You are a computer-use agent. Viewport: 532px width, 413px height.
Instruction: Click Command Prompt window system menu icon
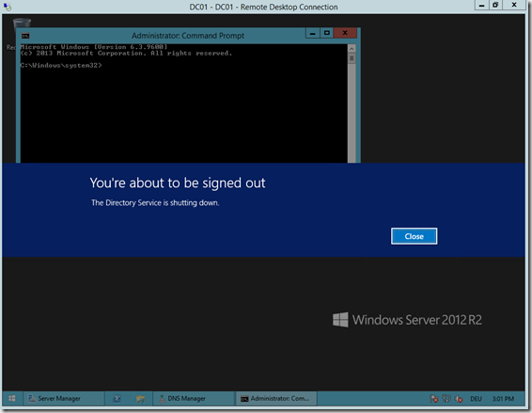[25, 36]
